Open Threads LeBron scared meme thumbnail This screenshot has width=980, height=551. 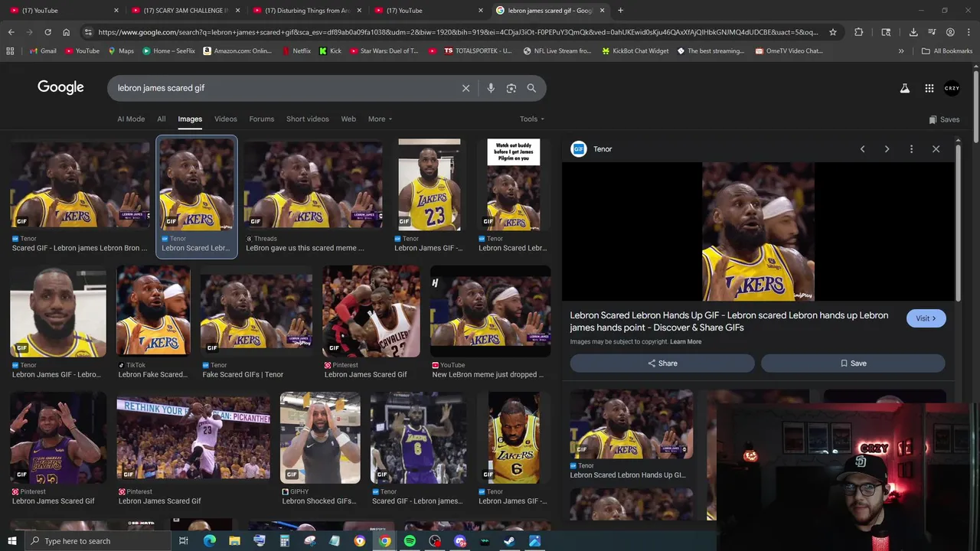[x=312, y=184]
